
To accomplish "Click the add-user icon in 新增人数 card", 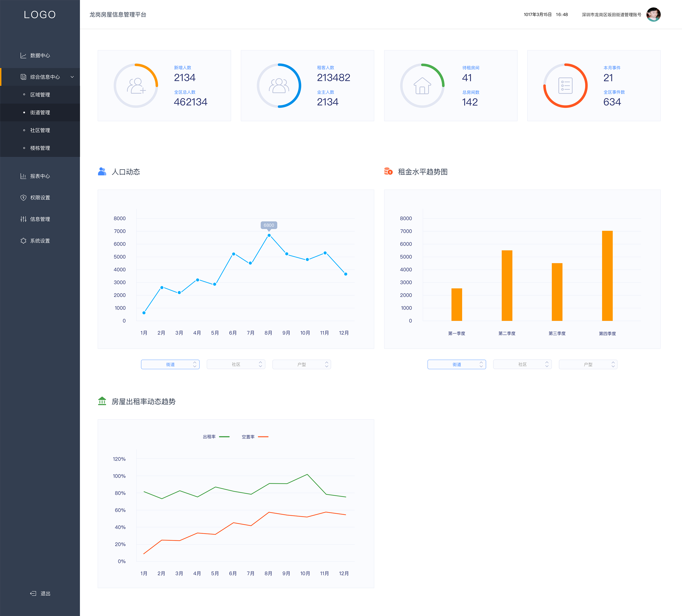I will tap(136, 86).
